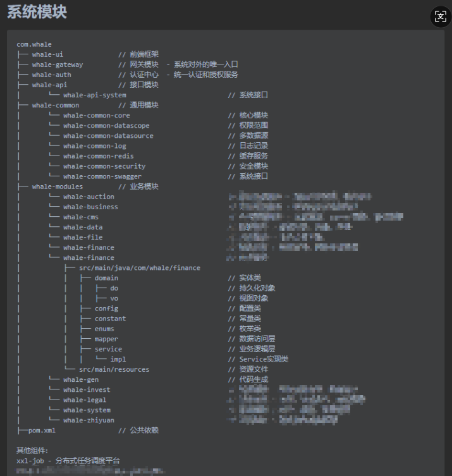Viewport: 452px width, 476px height.
Task: Click whale-common-redis entry
Action: [x=99, y=156]
